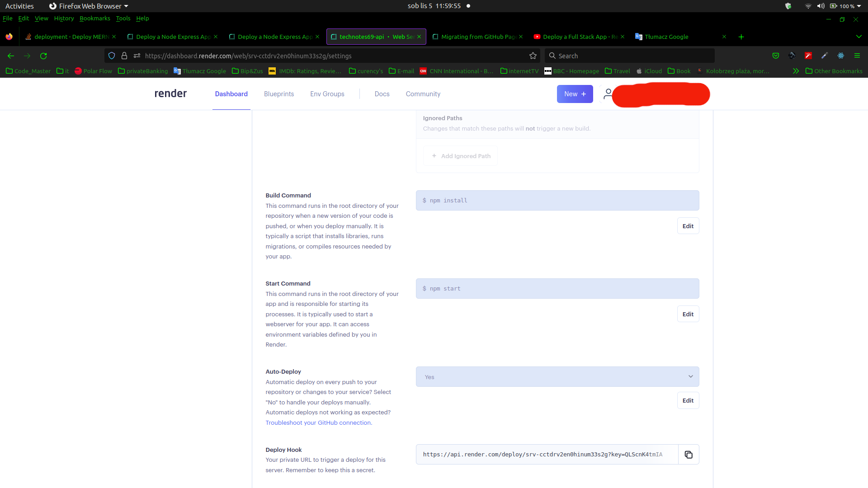Open the list all tabs dropdown
Viewport: 868px width, 488px height.
859,37
